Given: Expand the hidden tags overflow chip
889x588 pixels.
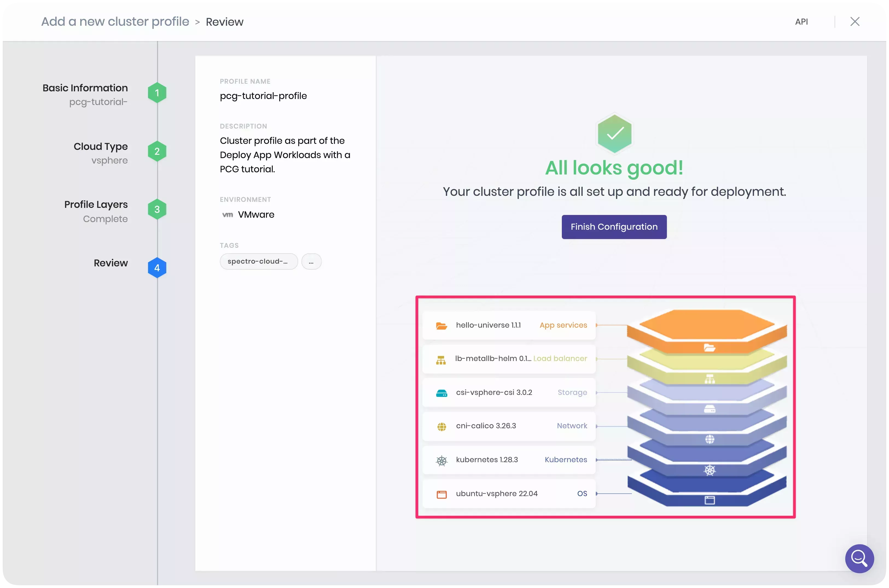Looking at the screenshot, I should [311, 261].
